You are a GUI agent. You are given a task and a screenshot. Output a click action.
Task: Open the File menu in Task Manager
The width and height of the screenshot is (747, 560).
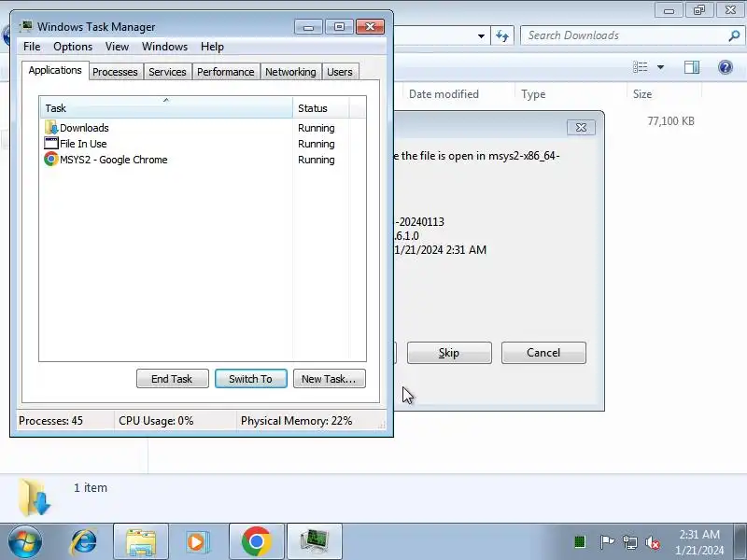click(32, 47)
